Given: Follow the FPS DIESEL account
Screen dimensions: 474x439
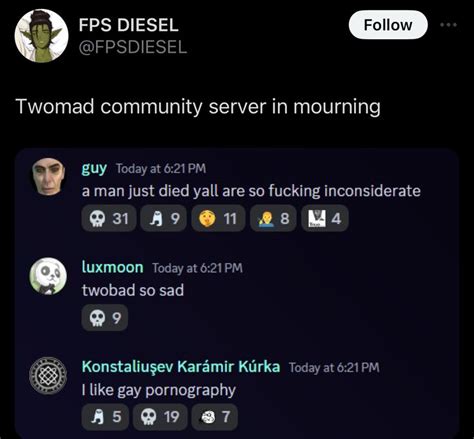Looking at the screenshot, I should [388, 25].
